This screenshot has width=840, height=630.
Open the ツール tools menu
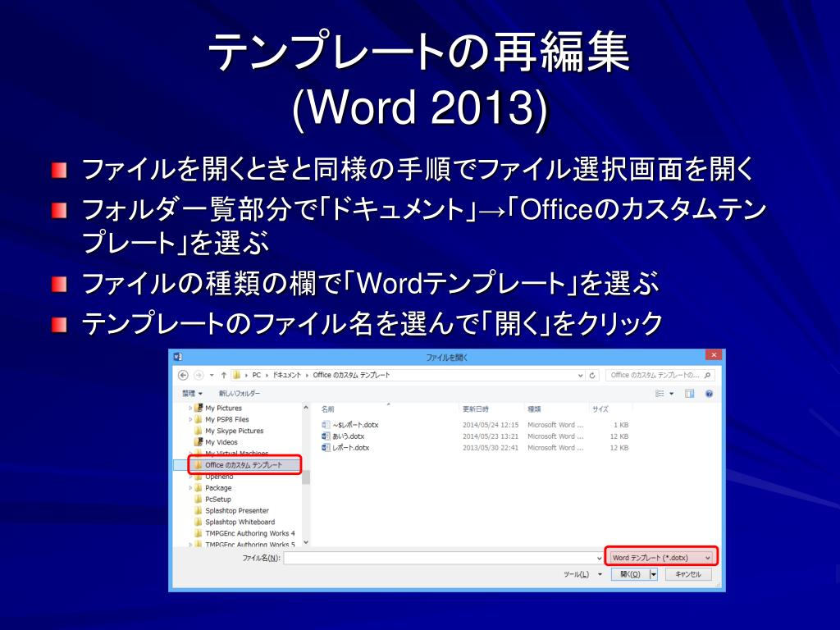[582, 574]
